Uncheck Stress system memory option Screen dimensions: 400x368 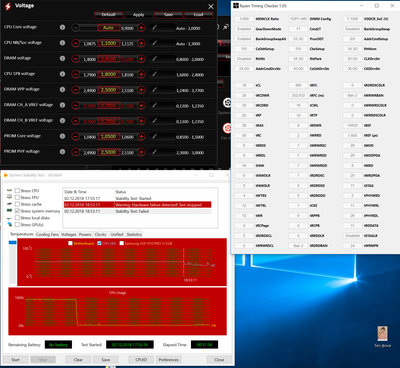coord(17,211)
